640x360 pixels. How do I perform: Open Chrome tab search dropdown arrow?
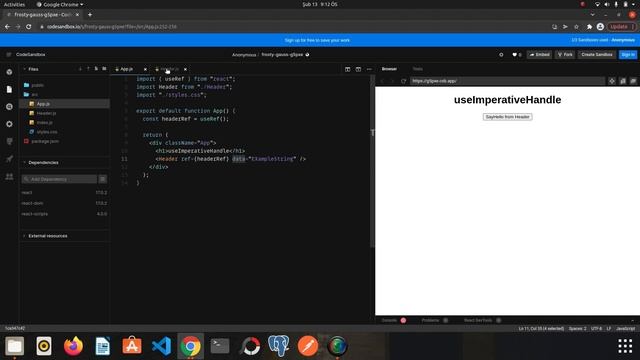[592, 15]
